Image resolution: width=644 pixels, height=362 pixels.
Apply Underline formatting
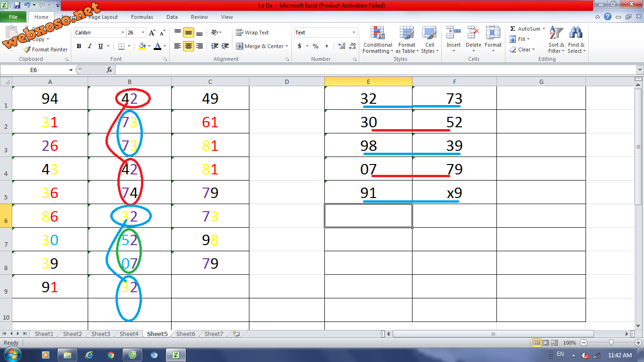(x=100, y=46)
